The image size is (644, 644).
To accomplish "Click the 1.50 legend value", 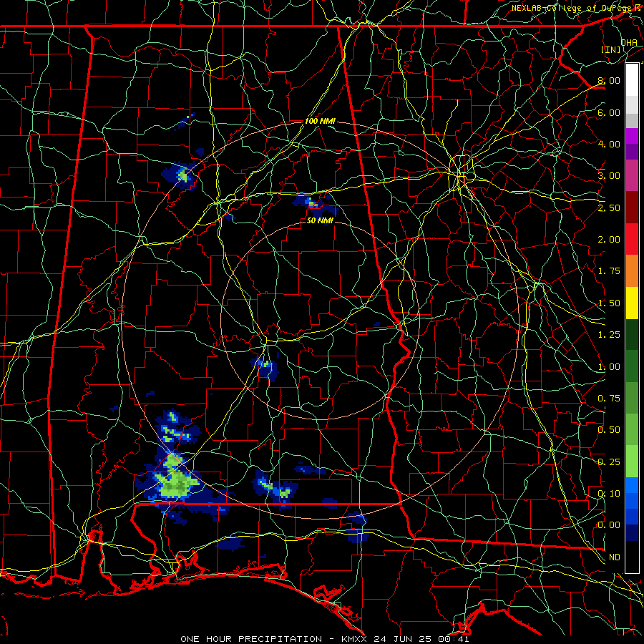I will [609, 303].
